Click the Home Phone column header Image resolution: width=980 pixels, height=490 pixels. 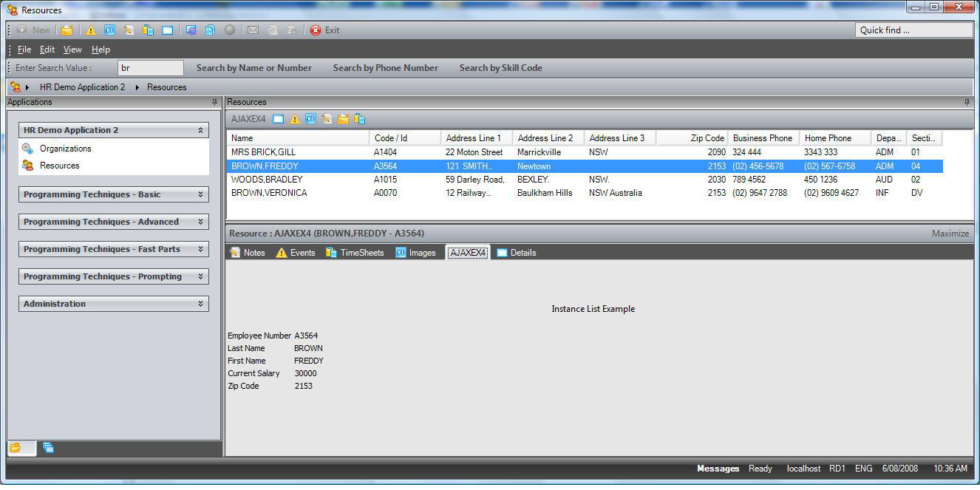tap(835, 138)
